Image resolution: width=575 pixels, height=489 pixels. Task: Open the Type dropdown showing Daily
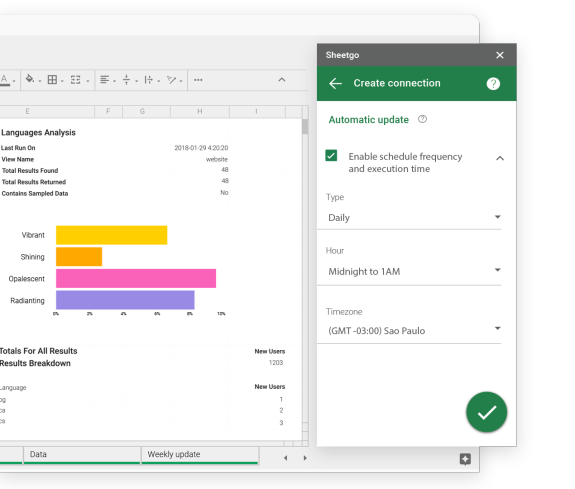(x=409, y=218)
